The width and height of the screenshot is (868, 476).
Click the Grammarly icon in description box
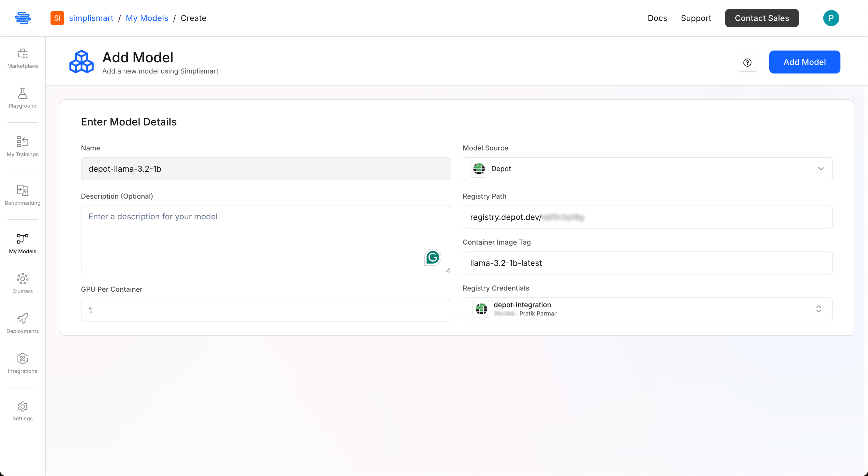point(432,257)
